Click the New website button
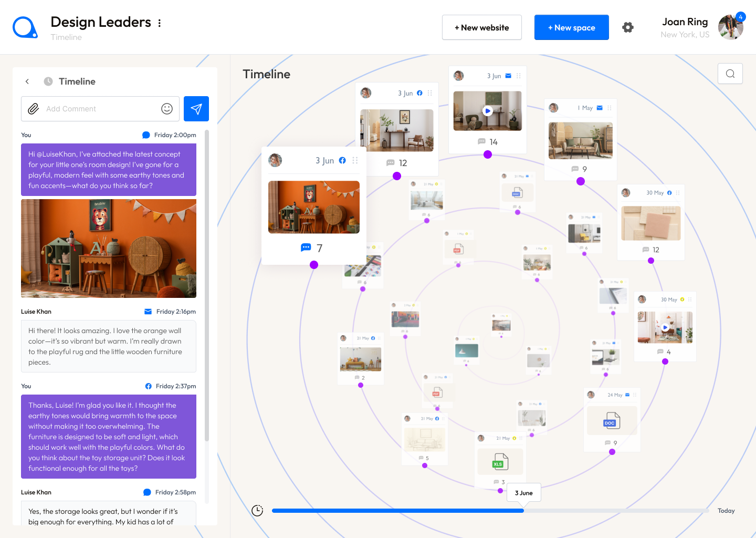 481,27
